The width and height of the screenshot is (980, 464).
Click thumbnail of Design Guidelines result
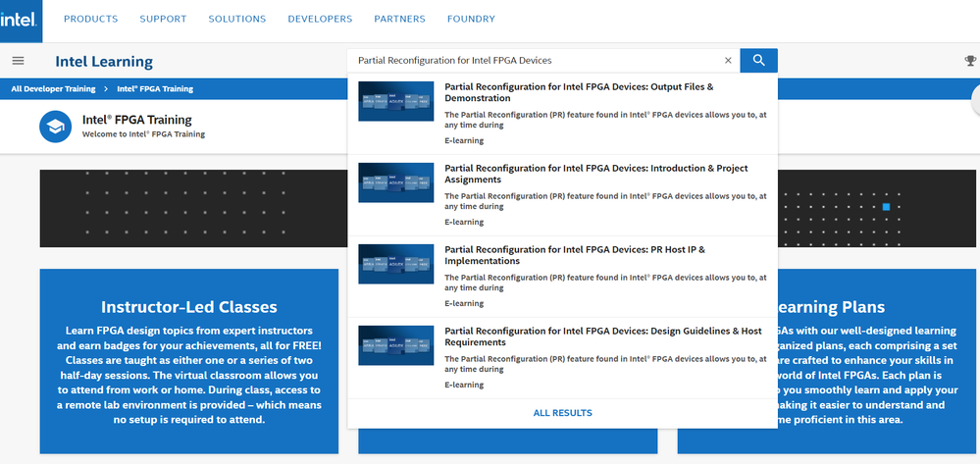pos(395,345)
